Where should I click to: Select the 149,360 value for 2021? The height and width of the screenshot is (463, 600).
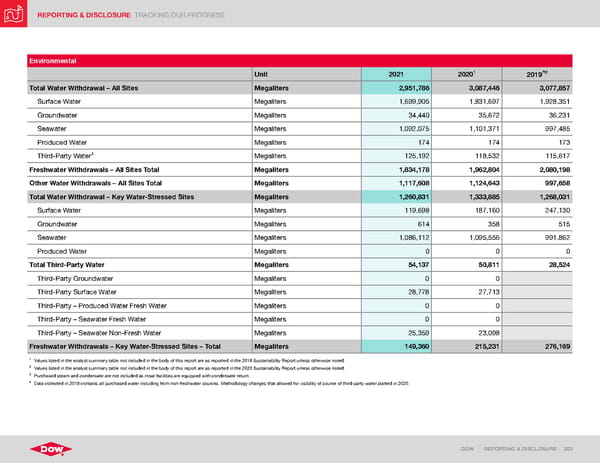[x=417, y=346]
